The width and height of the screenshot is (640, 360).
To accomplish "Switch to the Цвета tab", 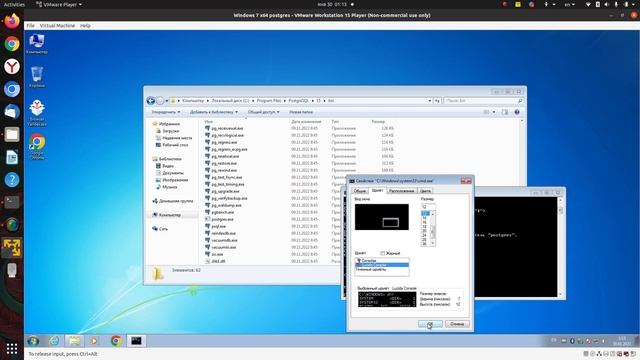I will click(x=425, y=191).
